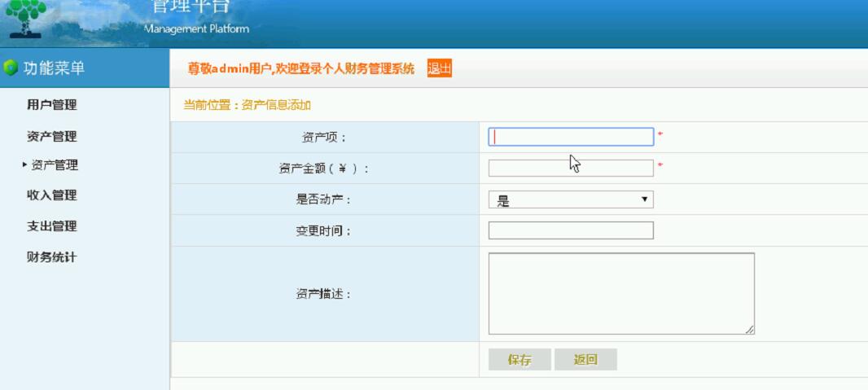Click the 当前位置：资产信息添加 breadcrumb text

247,105
